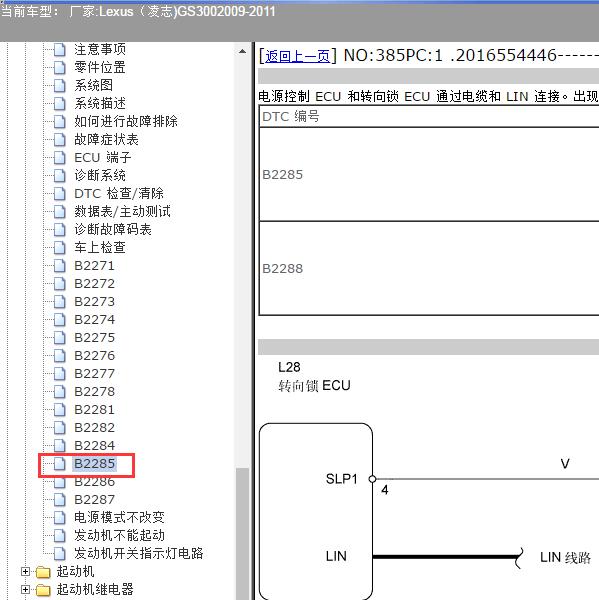Select DTC B2278 in tree
The height and width of the screenshot is (600, 599).
click(94, 391)
